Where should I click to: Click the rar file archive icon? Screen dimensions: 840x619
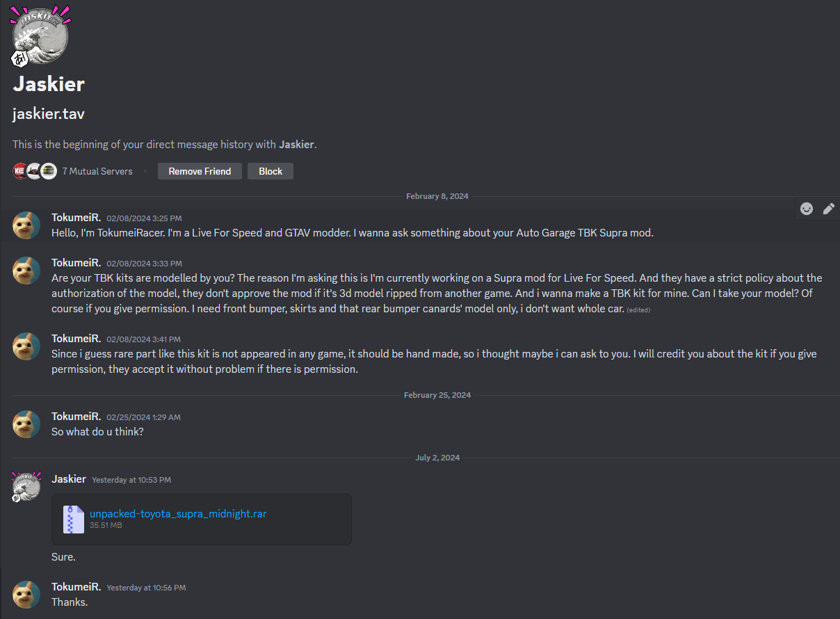click(74, 520)
